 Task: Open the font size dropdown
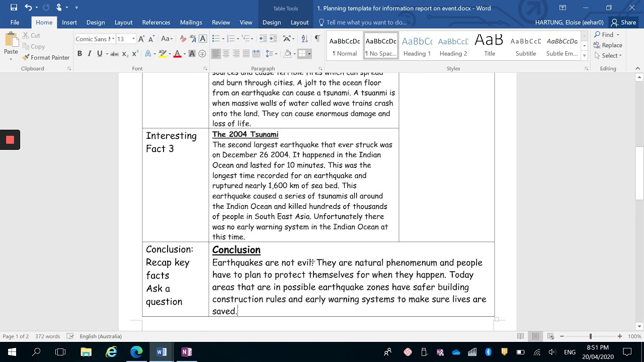click(x=133, y=39)
